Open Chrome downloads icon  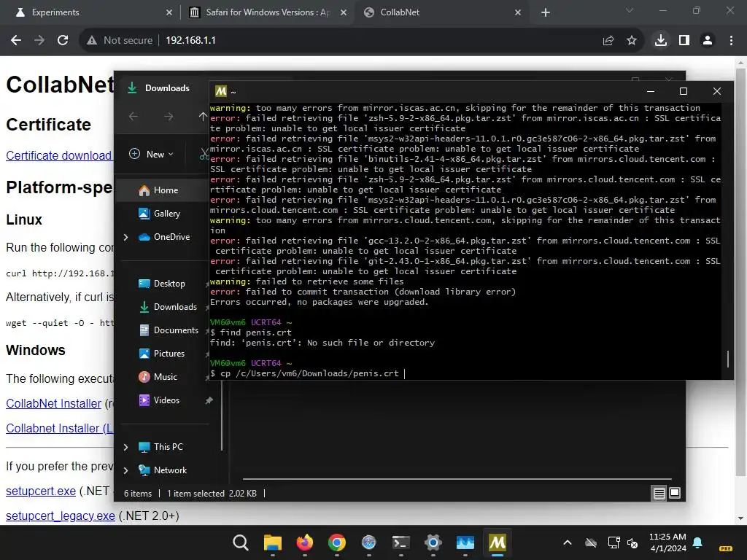(x=661, y=41)
